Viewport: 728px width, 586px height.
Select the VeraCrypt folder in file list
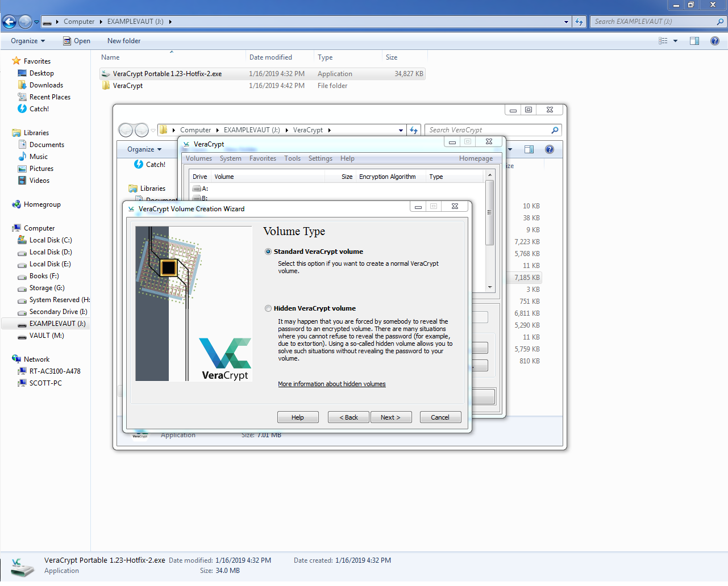263,86
